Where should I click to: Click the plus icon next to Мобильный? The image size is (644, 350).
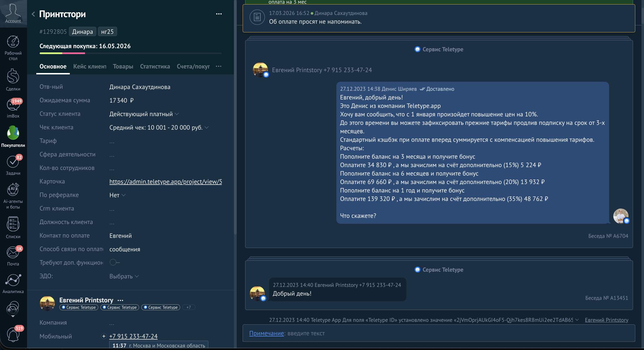click(104, 336)
